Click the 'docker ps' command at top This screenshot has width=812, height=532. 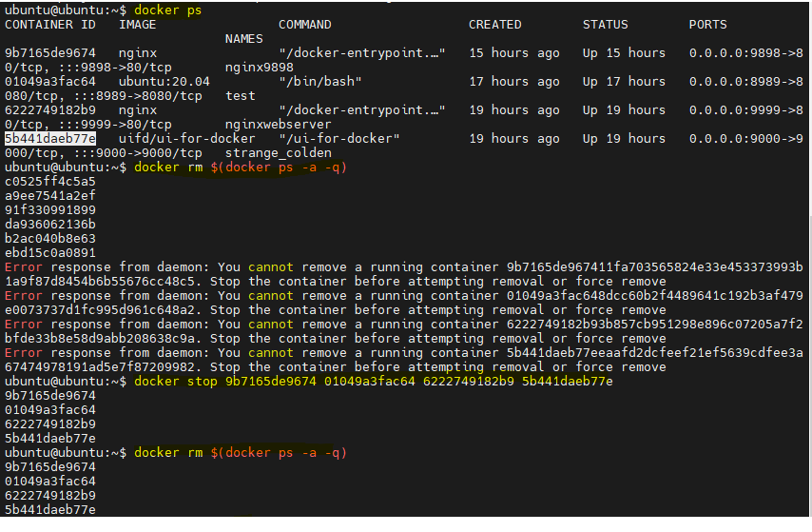pos(167,10)
